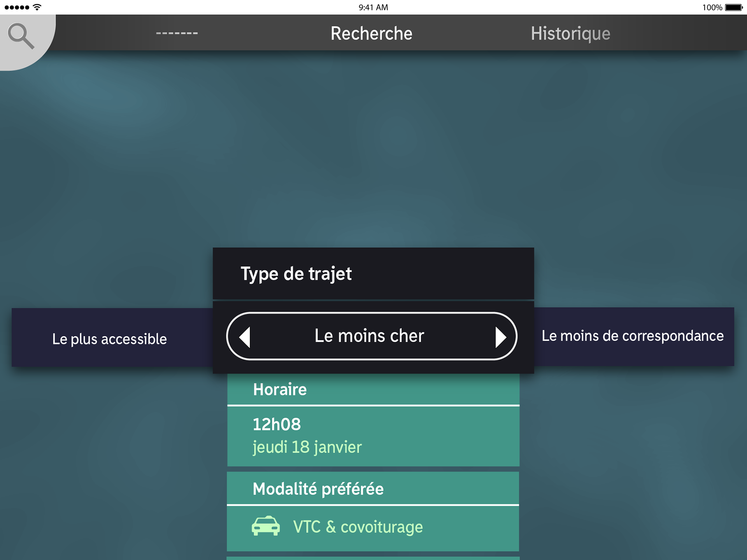Check the battery indicator in the status bar
This screenshot has height=560, width=747.
(x=734, y=7)
